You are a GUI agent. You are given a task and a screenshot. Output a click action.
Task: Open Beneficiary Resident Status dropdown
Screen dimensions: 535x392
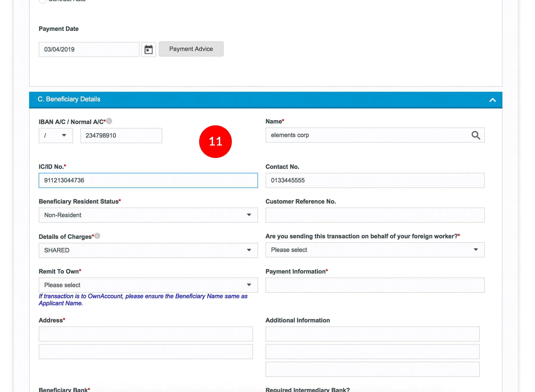148,215
